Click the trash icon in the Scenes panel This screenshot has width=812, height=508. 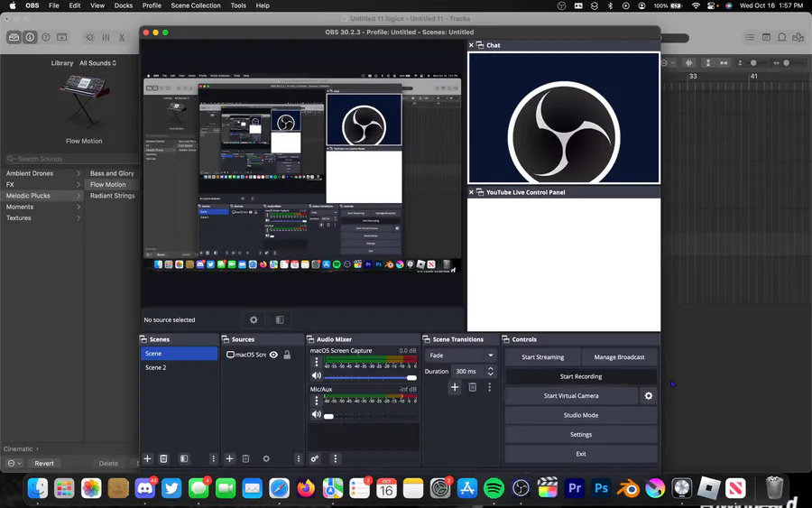coord(163,458)
